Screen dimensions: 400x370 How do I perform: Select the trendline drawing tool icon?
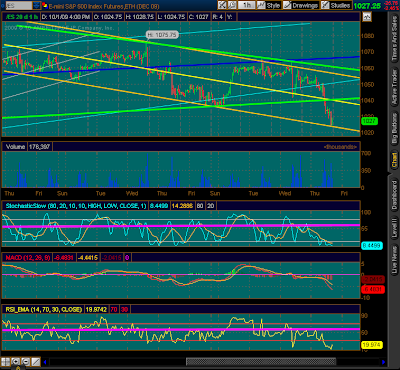(36, 362)
